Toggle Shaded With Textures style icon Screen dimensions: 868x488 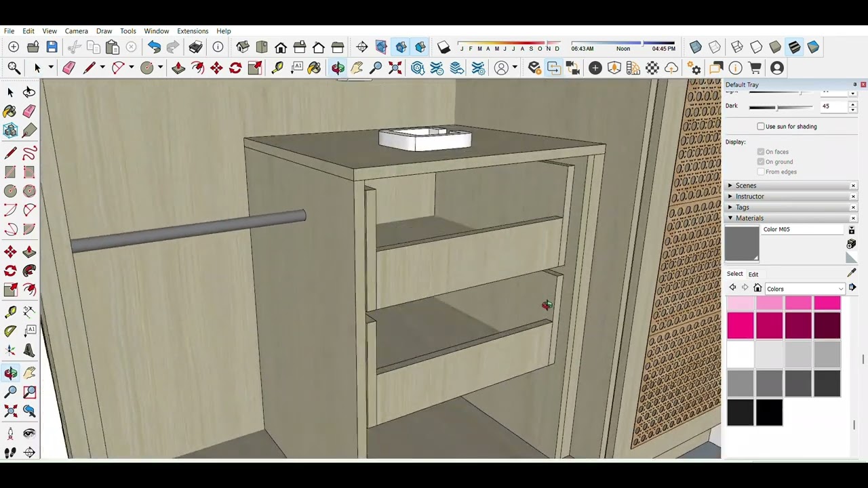pyautogui.click(x=794, y=47)
